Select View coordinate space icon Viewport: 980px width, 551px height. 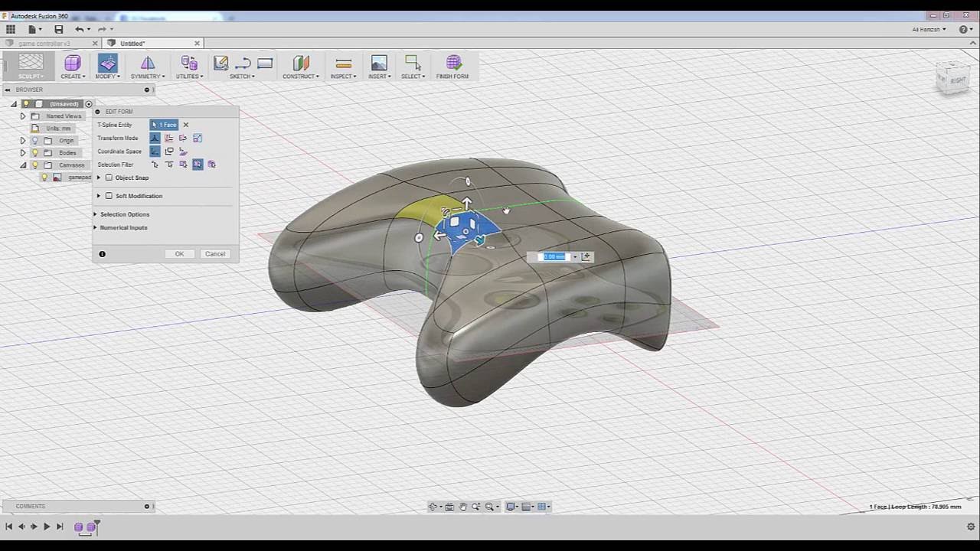point(169,152)
